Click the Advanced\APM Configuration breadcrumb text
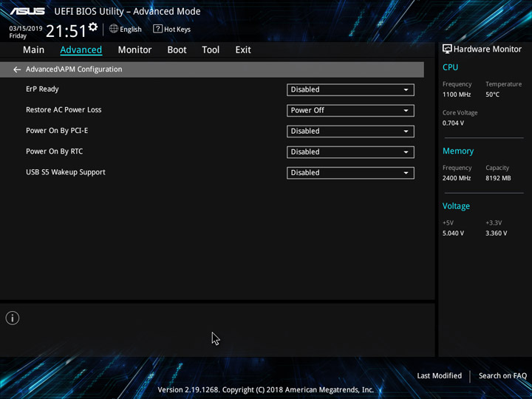 coord(74,69)
